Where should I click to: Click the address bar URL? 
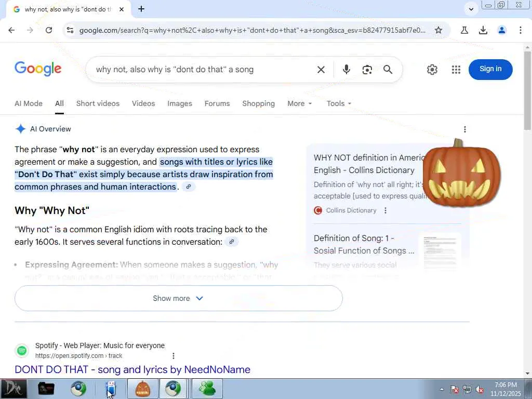pos(252,30)
